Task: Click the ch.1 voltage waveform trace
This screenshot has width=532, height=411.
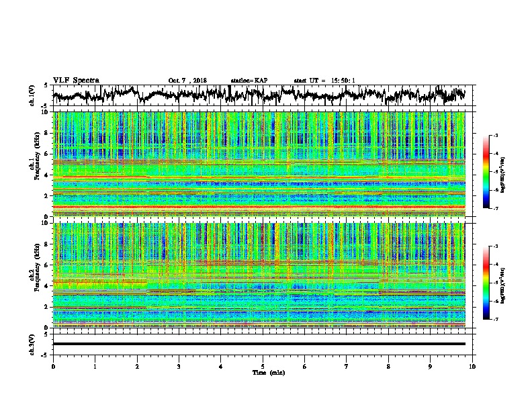Action: tap(259, 95)
